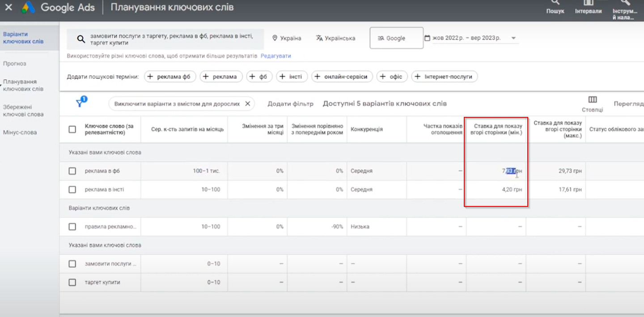Add the suggested term офіс

pos(392,77)
